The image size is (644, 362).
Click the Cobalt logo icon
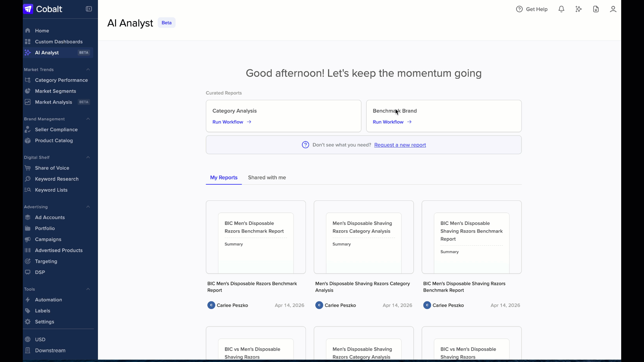pos(28,9)
